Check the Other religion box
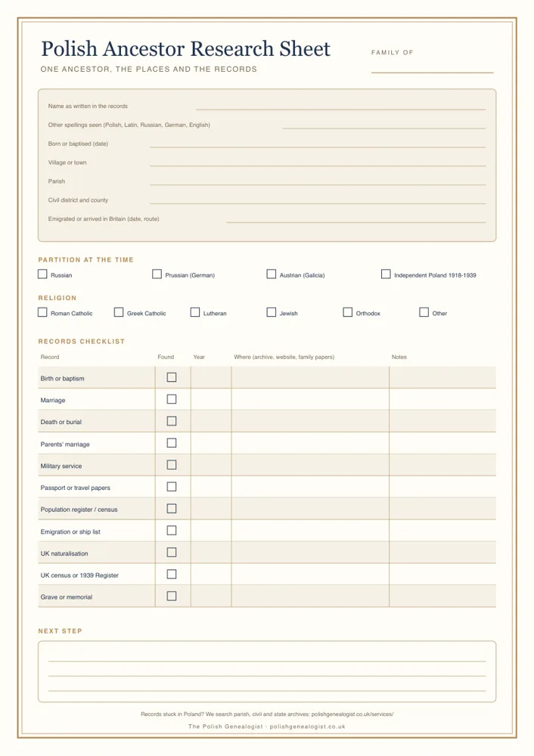Screen dimensions: 534x756 (424, 312)
